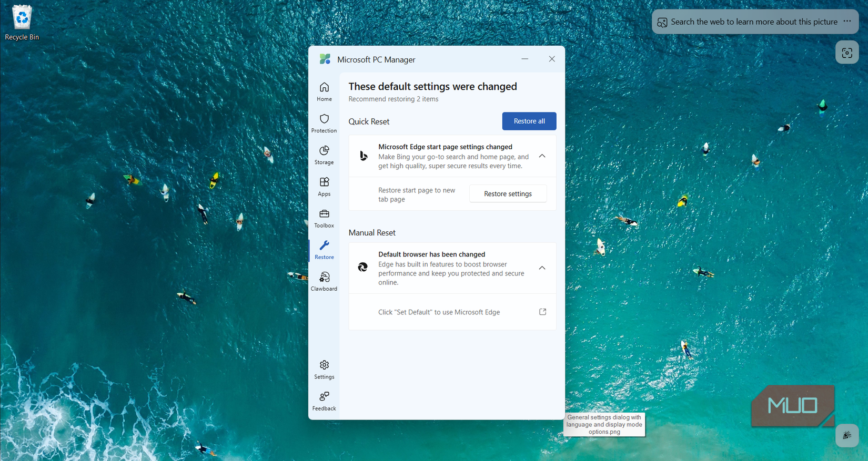Click the Microsoft PC Manager logo
Viewport: 868px width, 461px height.
click(x=325, y=59)
